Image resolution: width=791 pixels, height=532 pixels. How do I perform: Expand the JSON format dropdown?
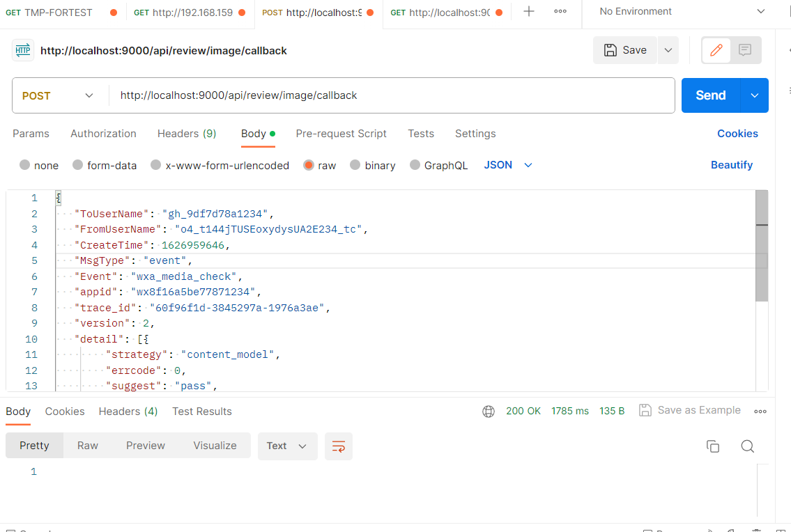click(x=508, y=165)
